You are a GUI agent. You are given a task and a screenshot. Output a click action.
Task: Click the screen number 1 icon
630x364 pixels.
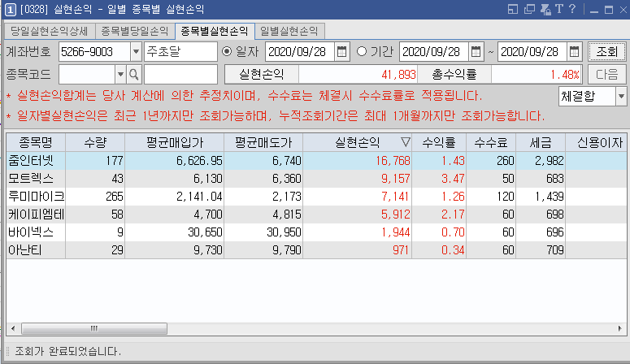(x=11, y=10)
